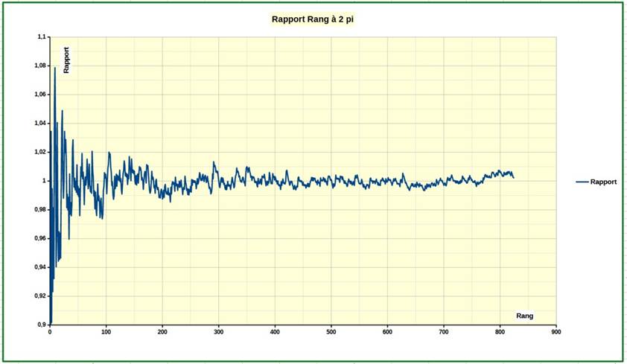Select the X-axis label "0" at origin

click(x=50, y=332)
